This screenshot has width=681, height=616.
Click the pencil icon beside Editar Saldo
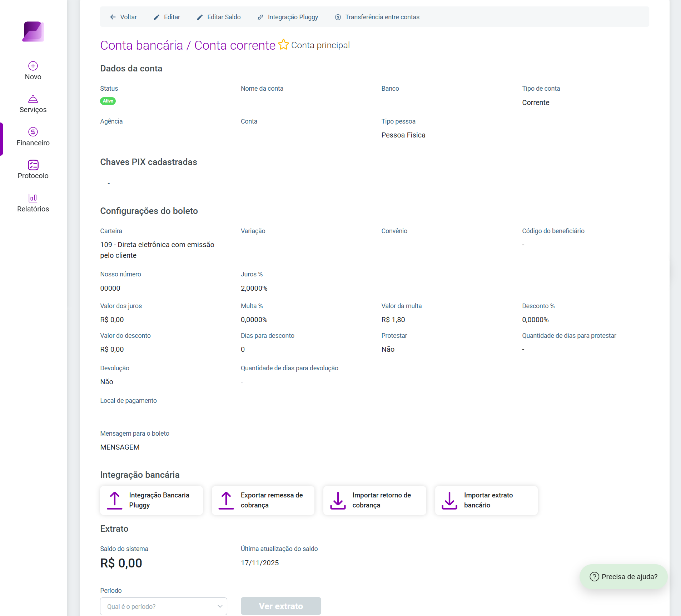tap(200, 17)
